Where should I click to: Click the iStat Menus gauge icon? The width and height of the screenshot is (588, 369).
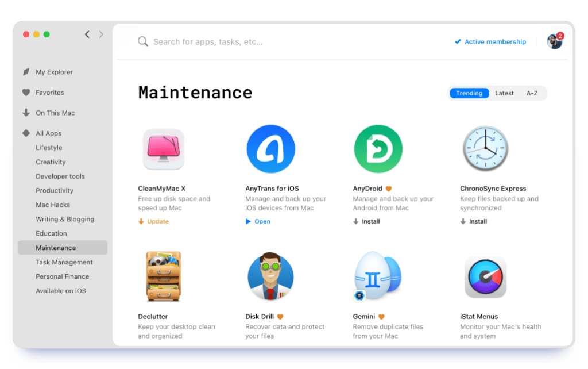pos(485,276)
